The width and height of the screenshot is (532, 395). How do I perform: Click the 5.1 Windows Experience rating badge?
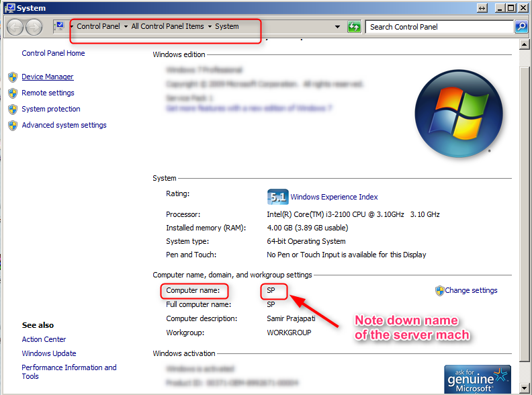(278, 197)
